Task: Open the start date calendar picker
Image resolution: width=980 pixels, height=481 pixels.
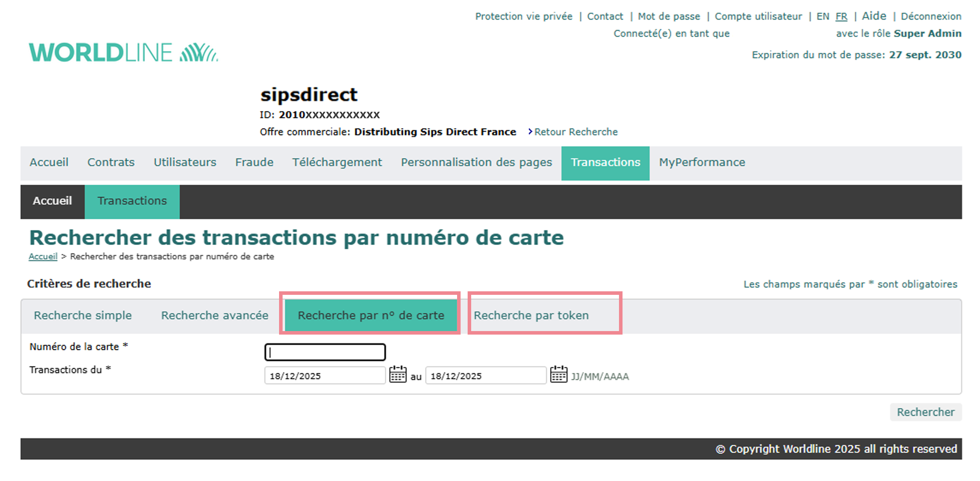Action: click(398, 374)
